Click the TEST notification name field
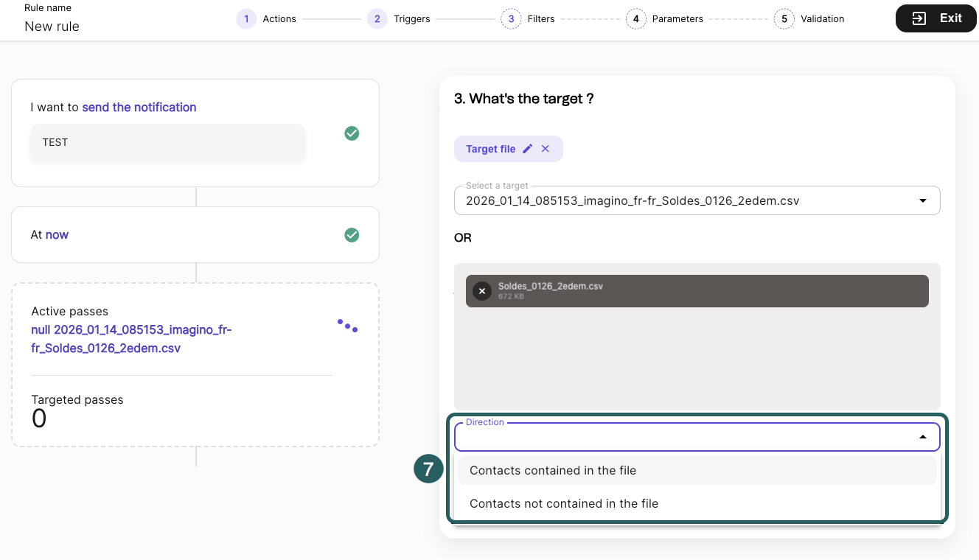This screenshot has height=560, width=979. (167, 142)
